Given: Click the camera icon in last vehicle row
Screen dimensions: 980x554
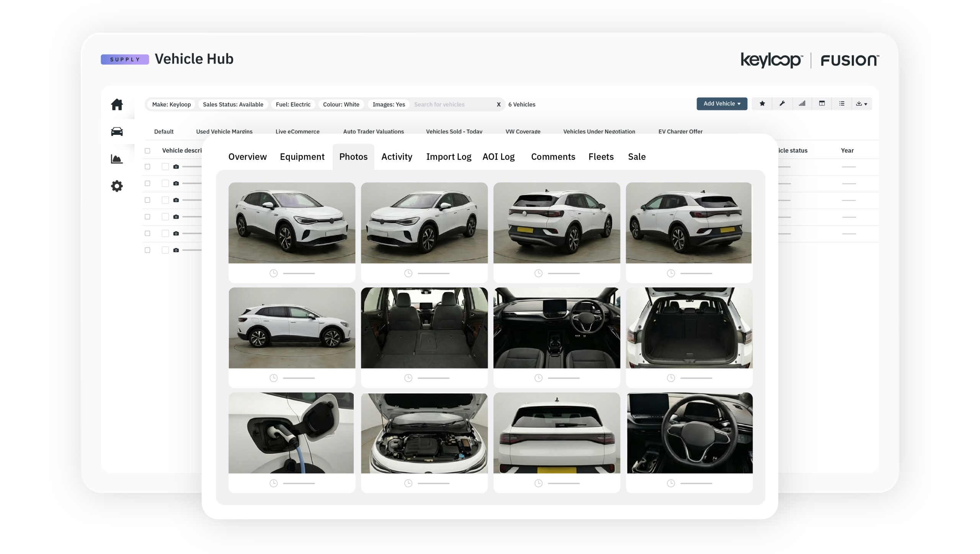Looking at the screenshot, I should coord(176,250).
